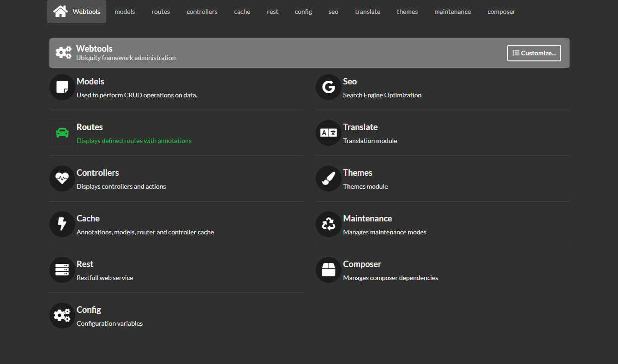
Task: Select the routes item in top menu
Action: point(161,12)
